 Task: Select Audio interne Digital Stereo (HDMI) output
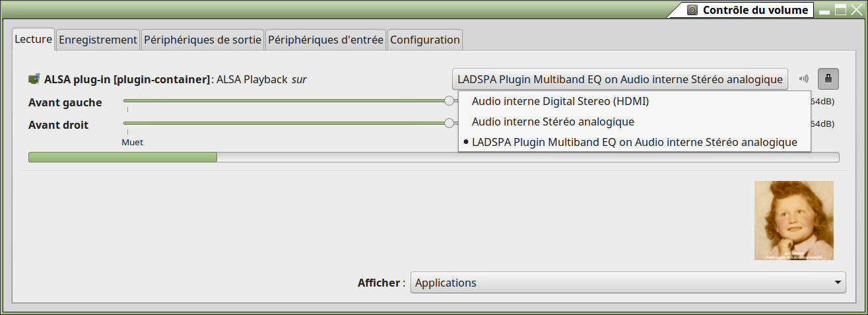tap(560, 102)
